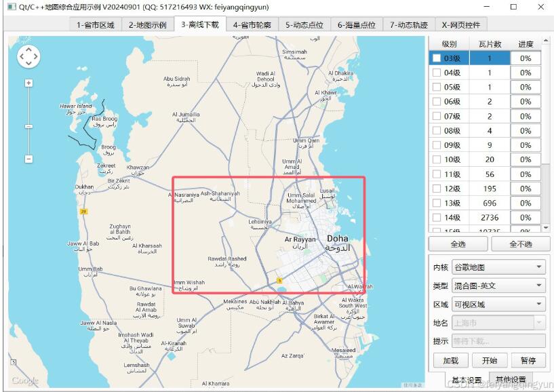Click the level list scrollbar up arrow

[x=546, y=40]
